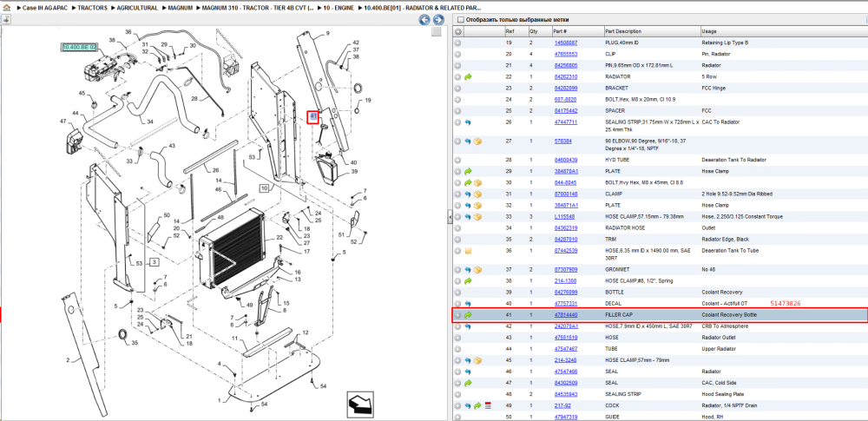Click the green arrow on FILLER CAP row
868x421 pixels.
point(468,315)
